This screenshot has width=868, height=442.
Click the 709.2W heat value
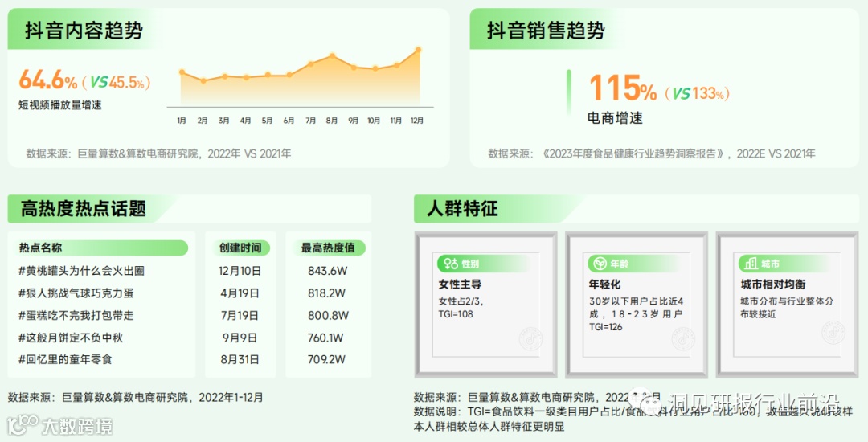click(x=326, y=359)
